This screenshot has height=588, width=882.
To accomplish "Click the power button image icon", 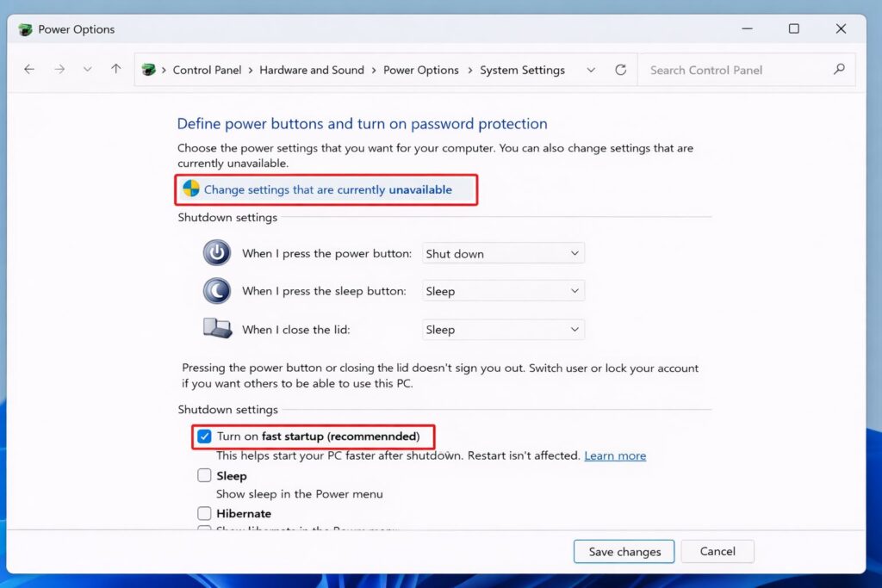I will [x=216, y=252].
